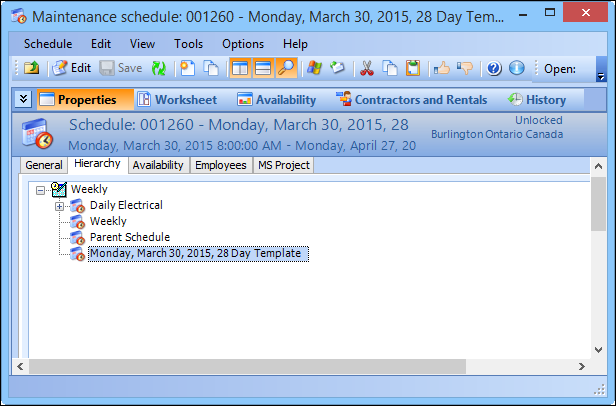
Task: Click the vertical scrollbar down arrow
Action: 598,349
